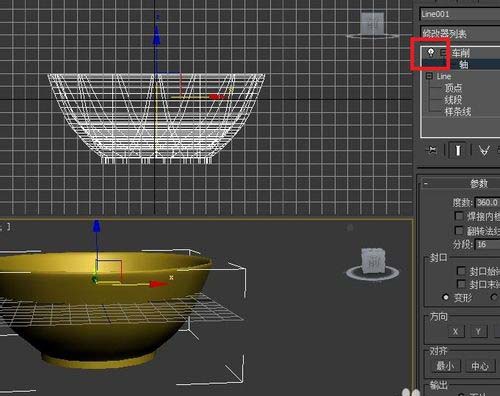
Task: Select the 样条线 sub-object level
Action: click(458, 111)
